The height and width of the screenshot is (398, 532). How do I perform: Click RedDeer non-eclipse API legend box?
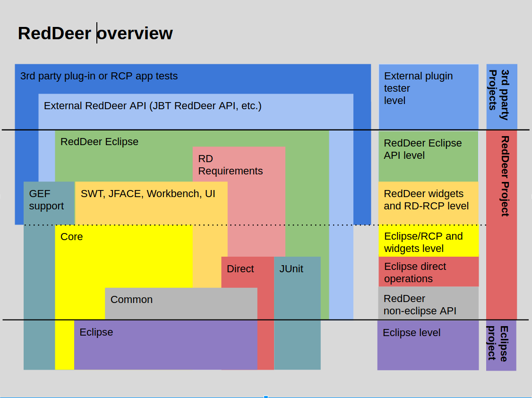pyautogui.click(x=429, y=303)
